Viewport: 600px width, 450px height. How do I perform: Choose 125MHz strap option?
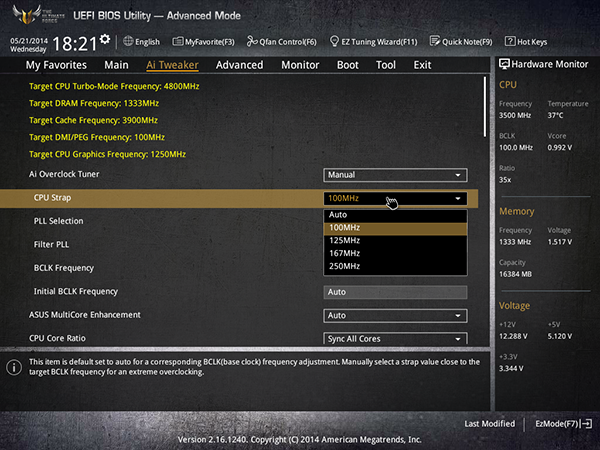(x=395, y=240)
